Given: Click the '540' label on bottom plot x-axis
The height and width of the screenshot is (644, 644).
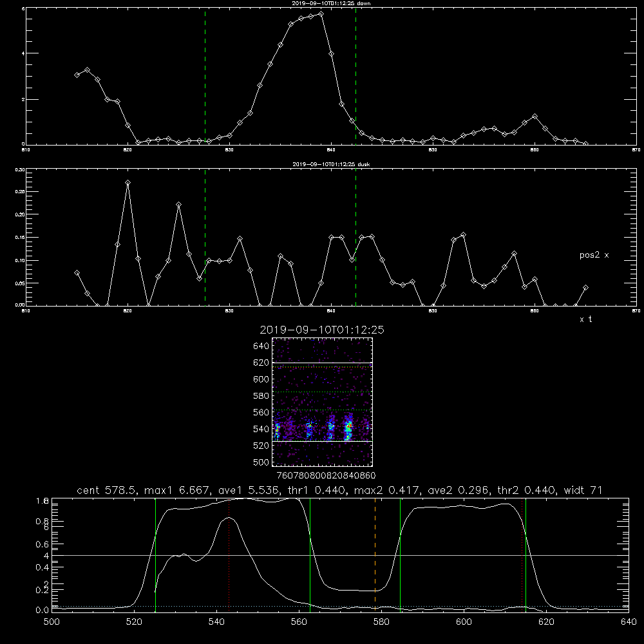Looking at the screenshot, I should click(x=216, y=622).
